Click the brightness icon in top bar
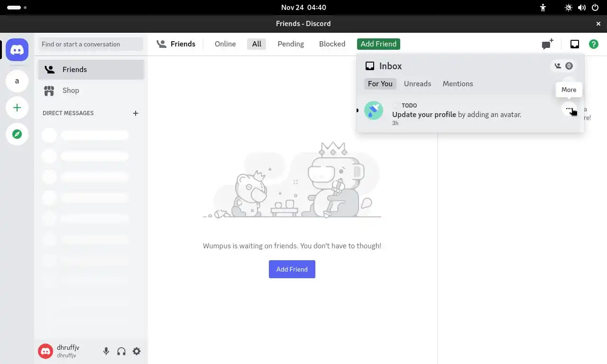 [x=569, y=8]
